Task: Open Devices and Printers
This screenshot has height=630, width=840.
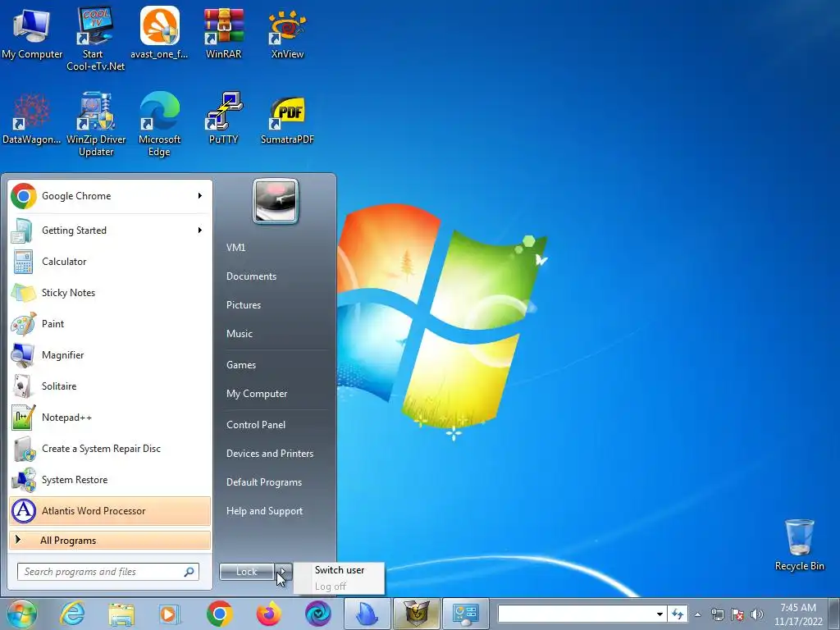Action: [x=269, y=454]
